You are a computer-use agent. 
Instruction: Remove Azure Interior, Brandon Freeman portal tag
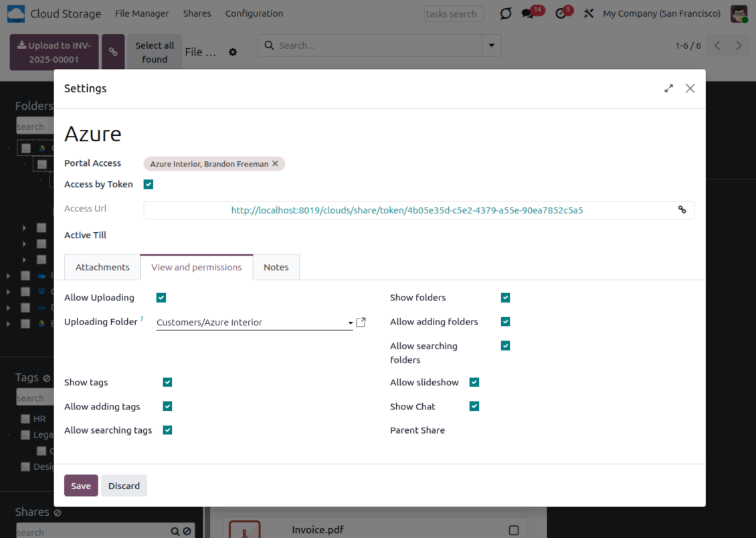[x=275, y=164]
